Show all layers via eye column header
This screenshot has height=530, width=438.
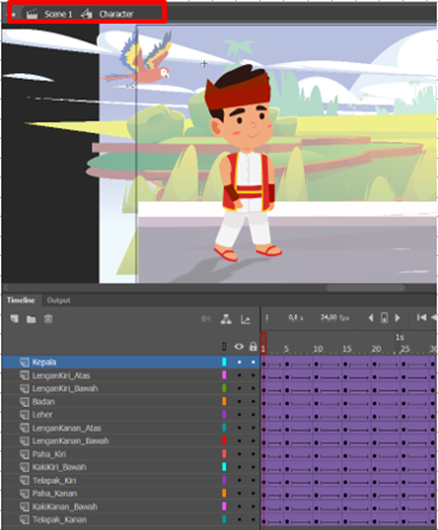(239, 347)
